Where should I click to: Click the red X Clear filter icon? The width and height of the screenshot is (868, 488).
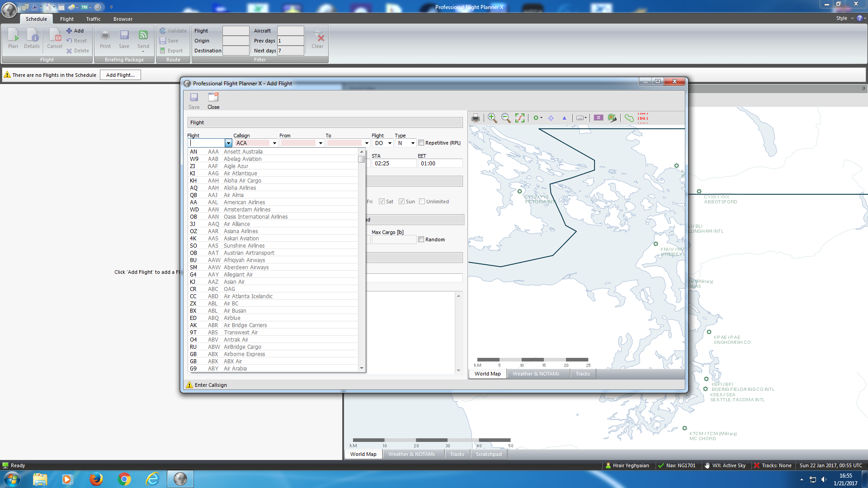click(x=317, y=38)
